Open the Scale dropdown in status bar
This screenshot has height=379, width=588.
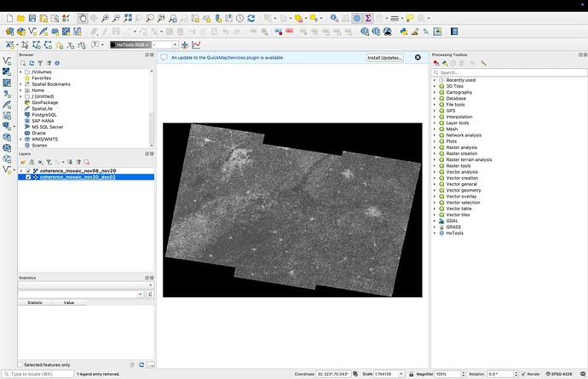402,374
